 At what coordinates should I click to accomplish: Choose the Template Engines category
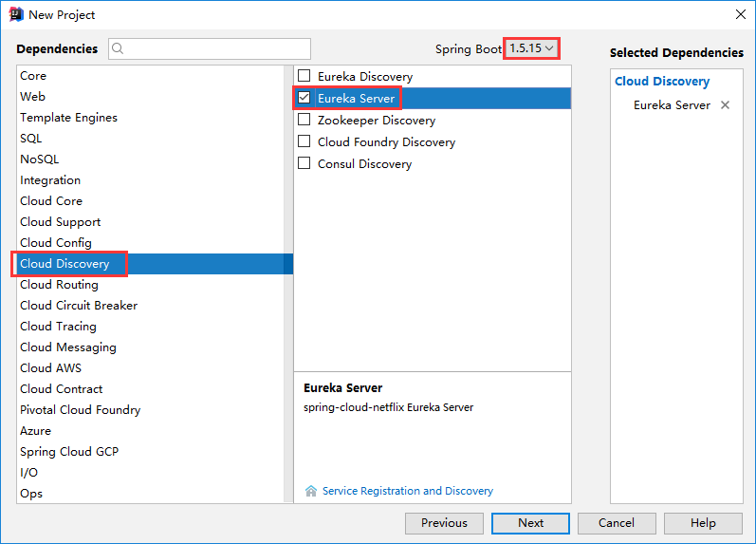click(151, 118)
